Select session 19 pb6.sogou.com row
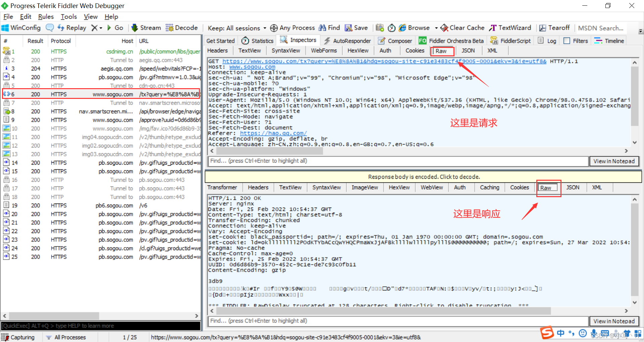This screenshot has height=342, width=644. click(x=101, y=206)
